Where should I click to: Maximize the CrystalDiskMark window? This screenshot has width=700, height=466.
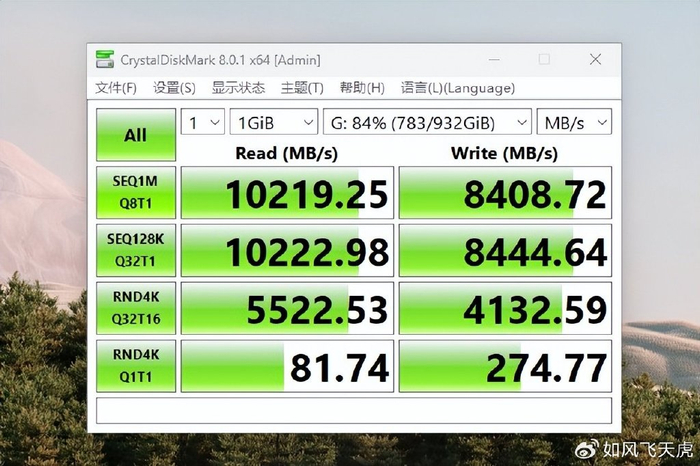(544, 59)
